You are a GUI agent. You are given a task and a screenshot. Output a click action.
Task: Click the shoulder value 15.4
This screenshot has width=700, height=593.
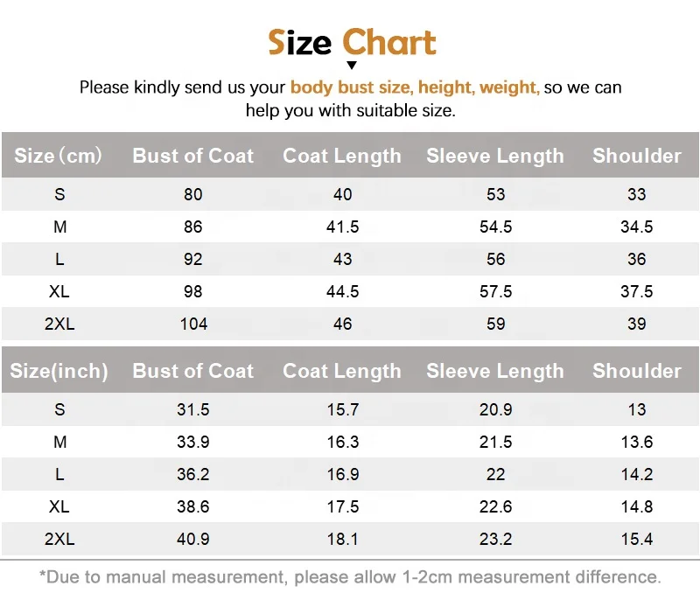click(x=637, y=539)
